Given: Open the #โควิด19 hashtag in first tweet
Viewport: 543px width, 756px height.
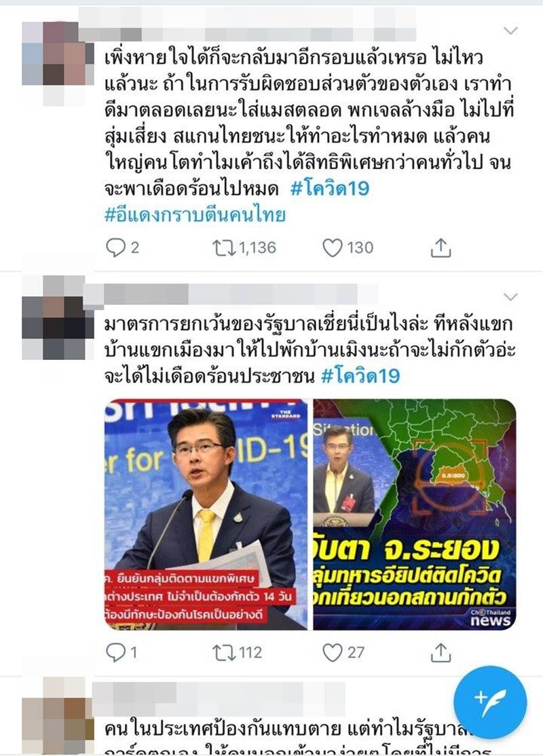Looking at the screenshot, I should (330, 188).
